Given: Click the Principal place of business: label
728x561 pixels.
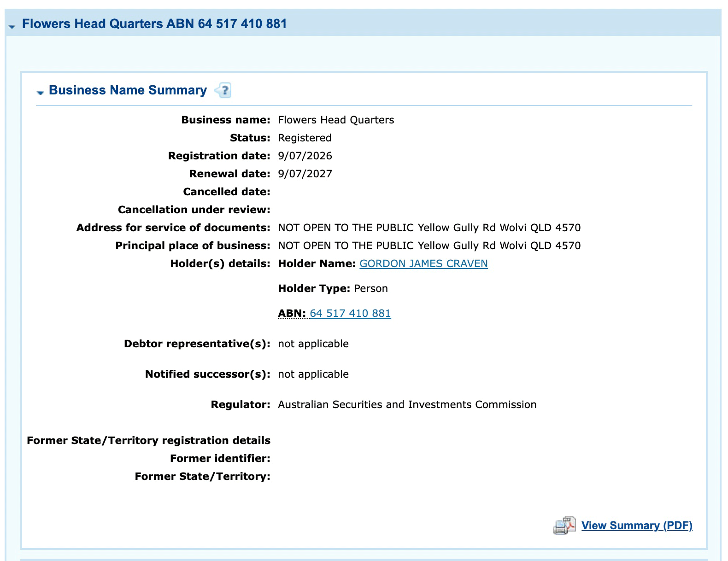Looking at the screenshot, I should pos(193,245).
